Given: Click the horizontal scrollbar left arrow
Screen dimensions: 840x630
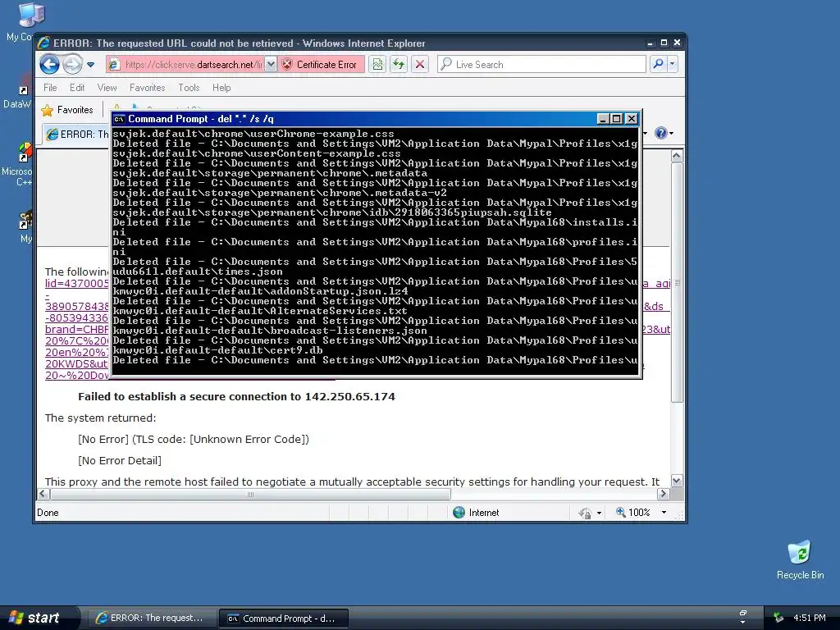Looking at the screenshot, I should click(x=43, y=494).
